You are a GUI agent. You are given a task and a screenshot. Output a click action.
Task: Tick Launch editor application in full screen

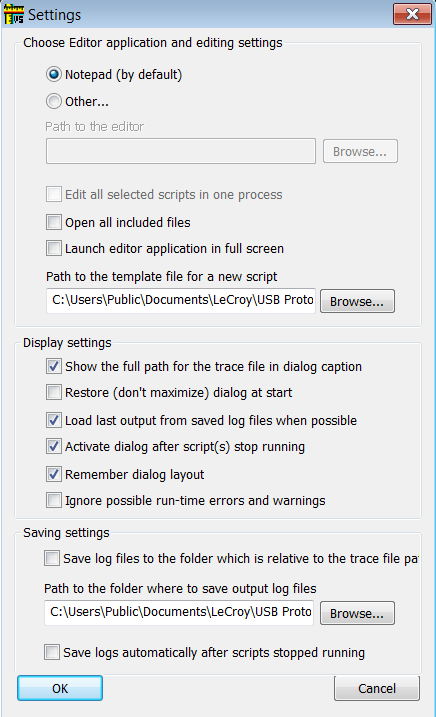[54, 248]
